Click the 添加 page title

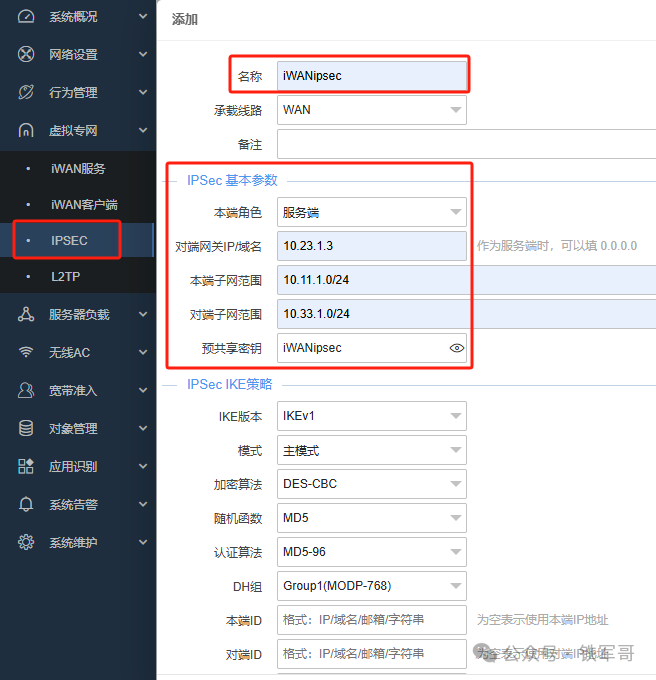pyautogui.click(x=185, y=20)
